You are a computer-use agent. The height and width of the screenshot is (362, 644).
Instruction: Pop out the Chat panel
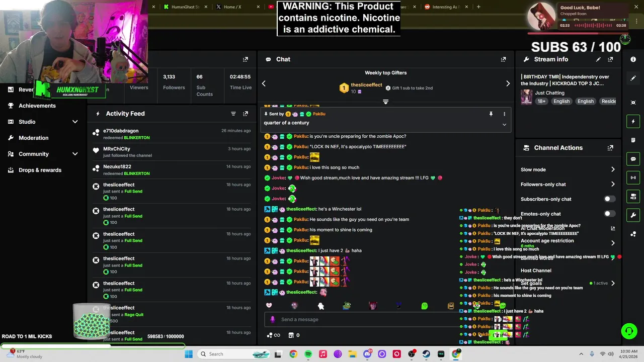503,59
